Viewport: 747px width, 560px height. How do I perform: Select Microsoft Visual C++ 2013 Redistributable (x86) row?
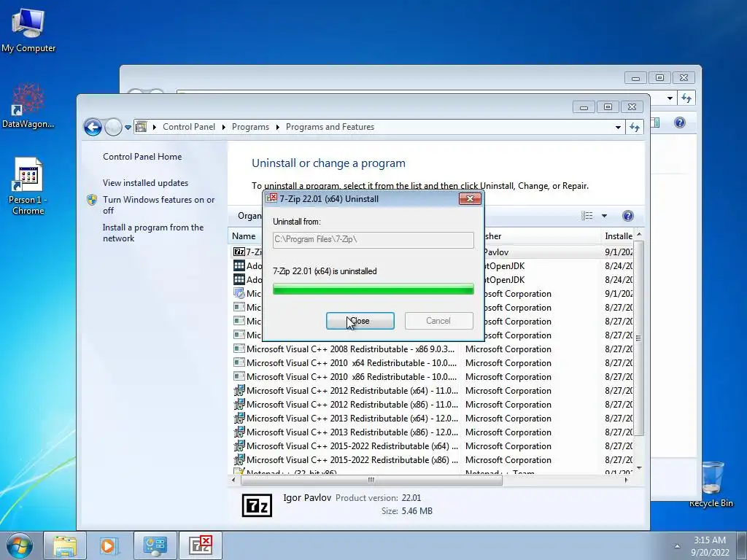pyautogui.click(x=433, y=432)
